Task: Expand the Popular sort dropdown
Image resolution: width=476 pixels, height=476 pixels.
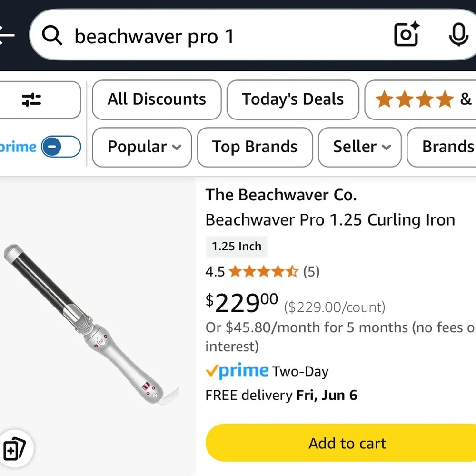Action: (x=141, y=148)
